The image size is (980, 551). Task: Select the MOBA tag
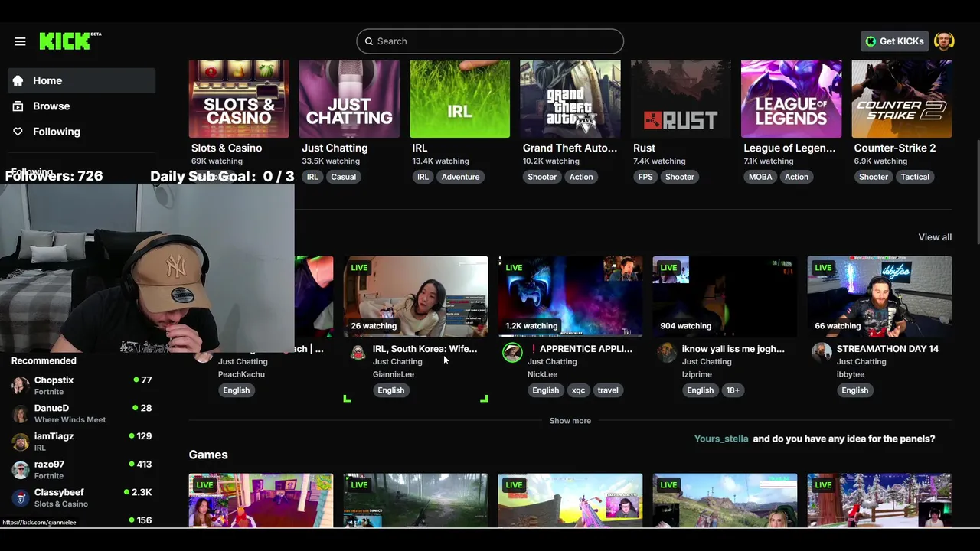click(760, 177)
